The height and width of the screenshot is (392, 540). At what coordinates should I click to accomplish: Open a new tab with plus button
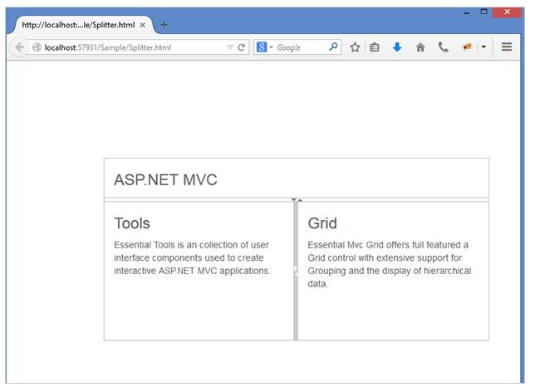coord(163,25)
